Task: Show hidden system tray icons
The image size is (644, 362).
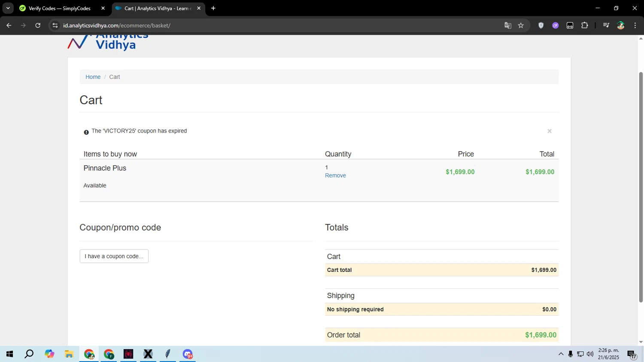Action: click(561, 354)
